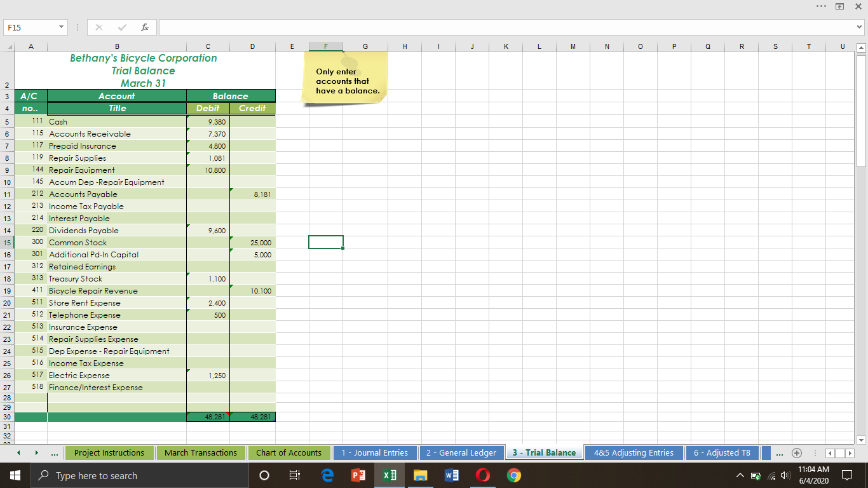Click the vertical scrollbar down arrow
The height and width of the screenshot is (488, 868).
coord(862,439)
